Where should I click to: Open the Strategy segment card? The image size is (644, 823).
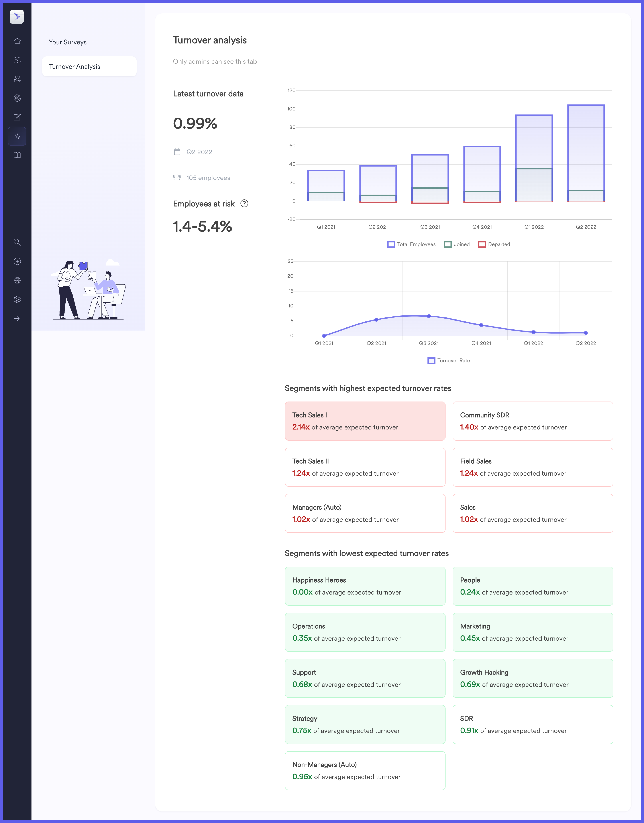(365, 725)
